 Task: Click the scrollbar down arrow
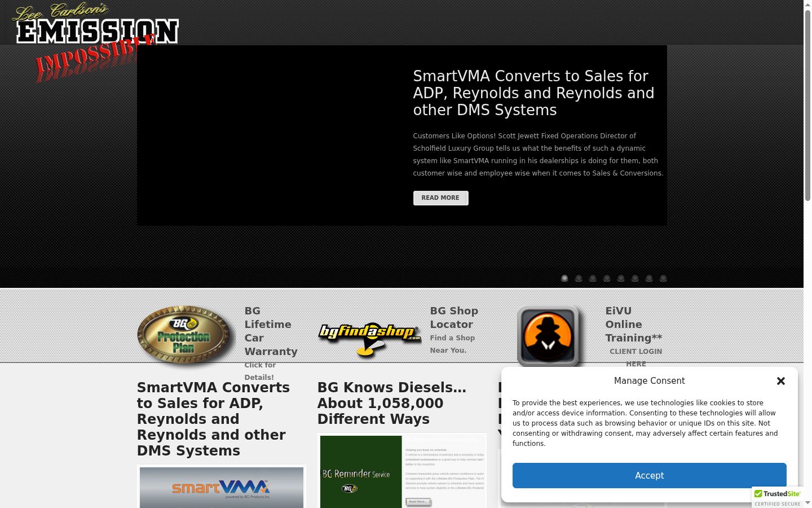pos(807,503)
